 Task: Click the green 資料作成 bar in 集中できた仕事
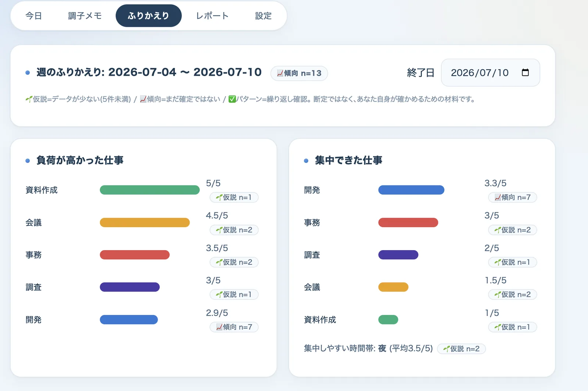388,320
